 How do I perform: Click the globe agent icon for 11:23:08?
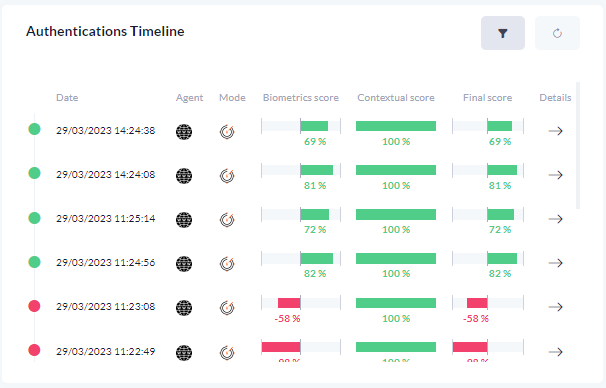(x=184, y=308)
